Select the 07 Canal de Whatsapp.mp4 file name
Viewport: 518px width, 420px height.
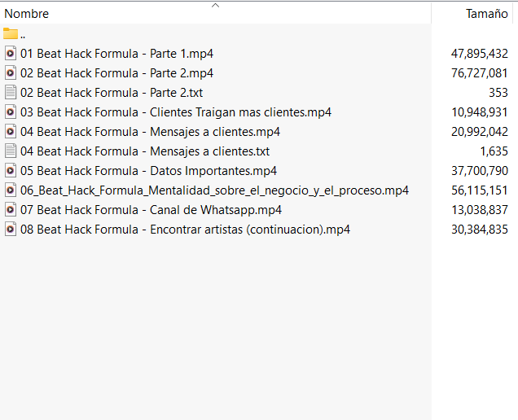pyautogui.click(x=151, y=210)
